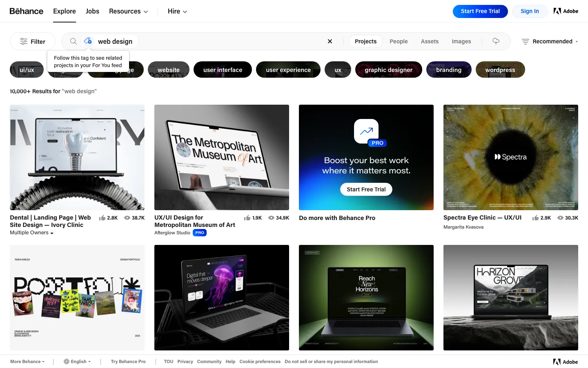Image resolution: width=588 pixels, height=368 pixels.
Task: Open the jellyfish laptop project thumbnail
Action: click(222, 298)
